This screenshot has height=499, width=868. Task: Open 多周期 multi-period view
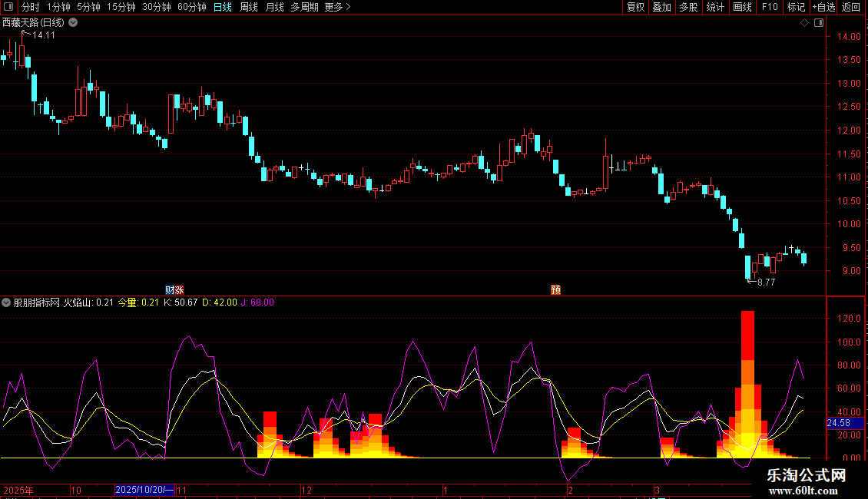(304, 7)
